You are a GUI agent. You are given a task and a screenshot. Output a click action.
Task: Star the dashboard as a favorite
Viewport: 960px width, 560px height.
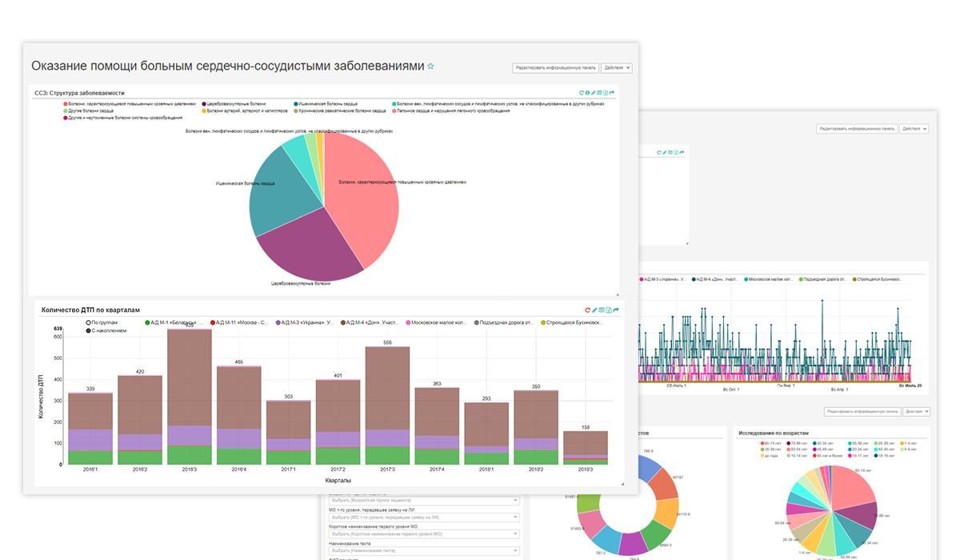(430, 66)
